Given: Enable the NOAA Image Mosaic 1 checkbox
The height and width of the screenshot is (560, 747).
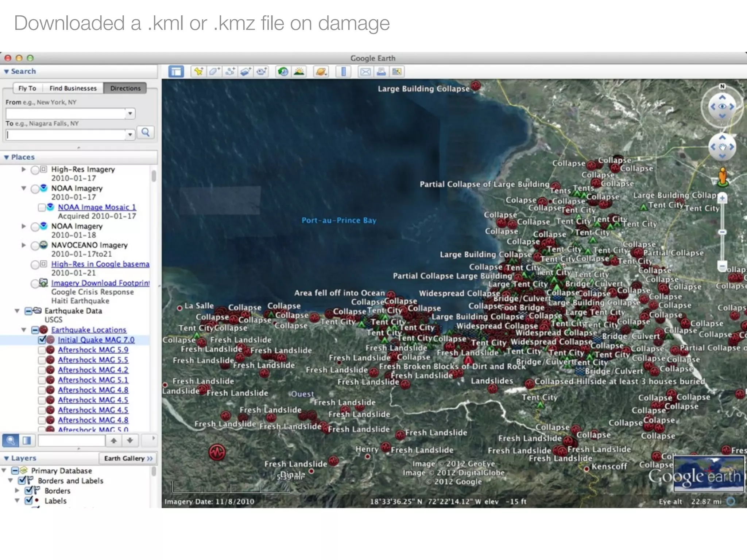Looking at the screenshot, I should [x=42, y=207].
